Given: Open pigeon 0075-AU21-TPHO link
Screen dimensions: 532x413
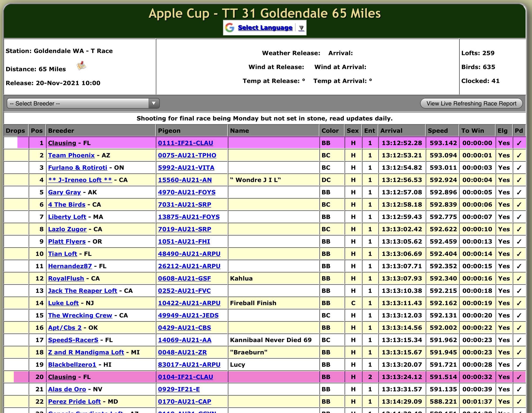Looking at the screenshot, I should click(187, 155).
